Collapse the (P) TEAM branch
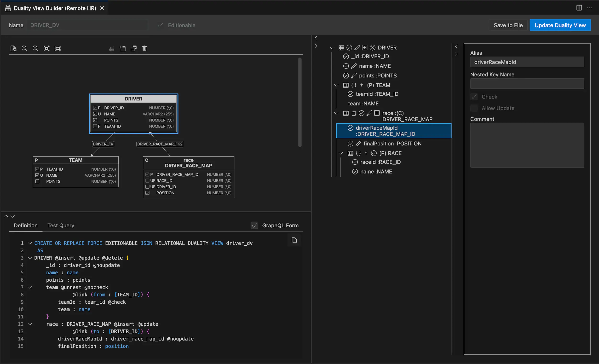This screenshot has width=599, height=364. [x=336, y=85]
